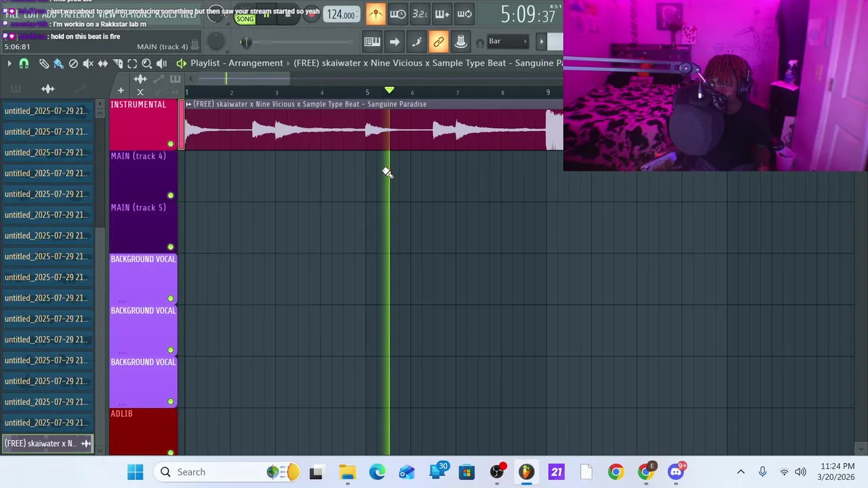Click the mixer icon next to MAIN (track 4) hint

pos(195,45)
